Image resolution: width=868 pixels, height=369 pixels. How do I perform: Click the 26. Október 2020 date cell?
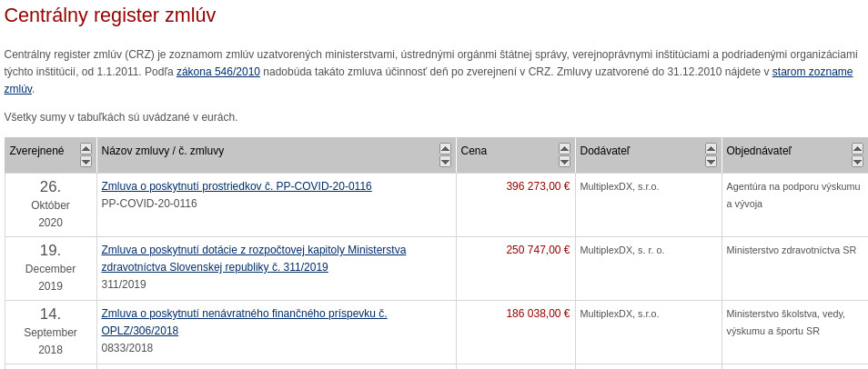(51, 204)
